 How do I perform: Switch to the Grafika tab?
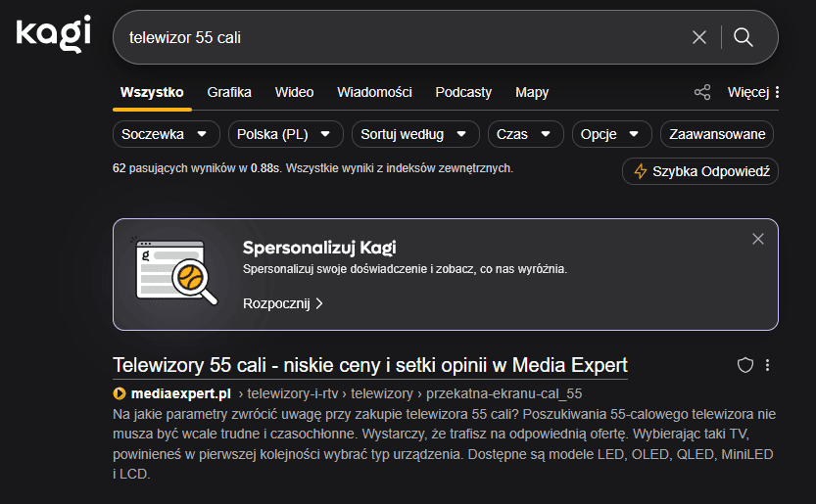(229, 92)
